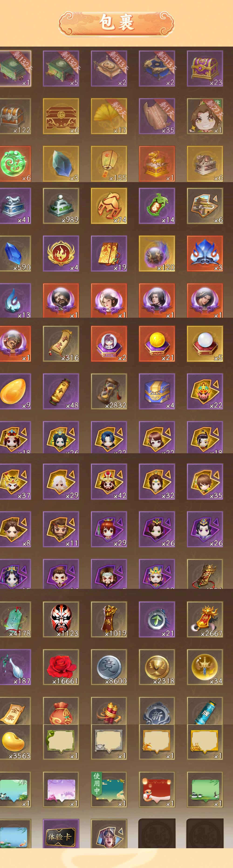This screenshot has height=868, width=233.
Task: Click the wooden chest item x122
Action: pyautogui.click(x=15, y=116)
